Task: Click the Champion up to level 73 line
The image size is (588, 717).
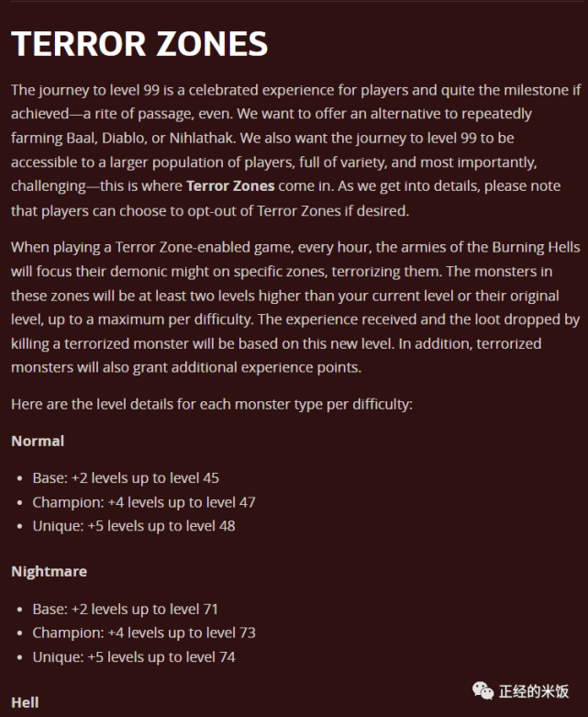Action: [x=144, y=633]
